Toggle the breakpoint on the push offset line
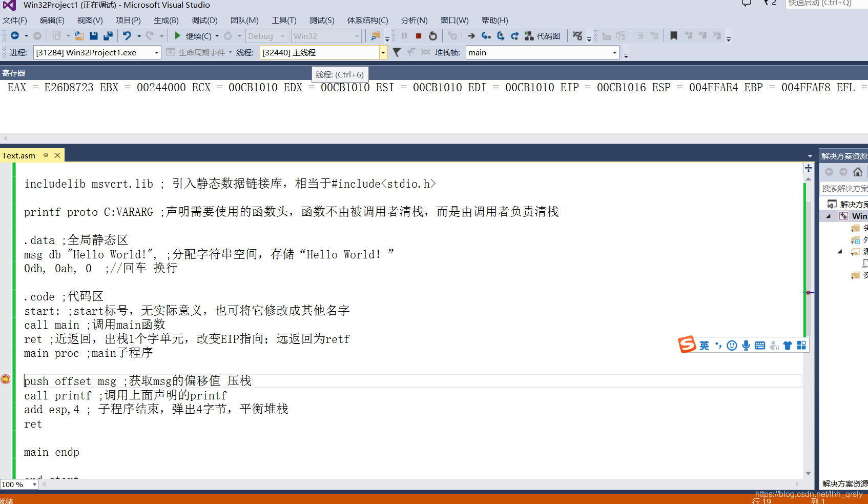Screen dimensions: 868x504 click(6, 379)
